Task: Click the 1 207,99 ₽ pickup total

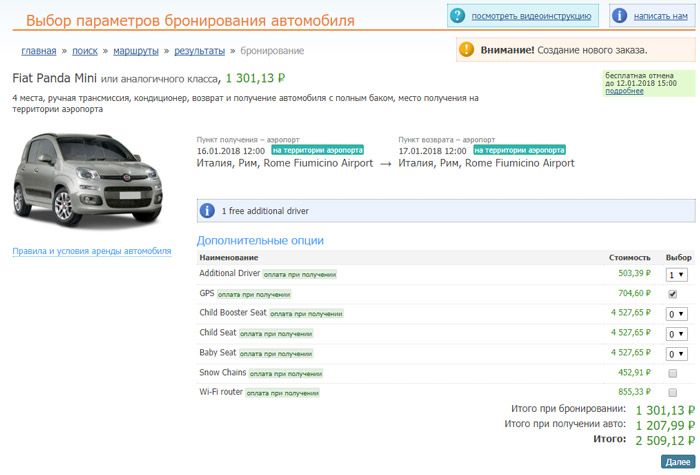Action: pyautogui.click(x=665, y=425)
